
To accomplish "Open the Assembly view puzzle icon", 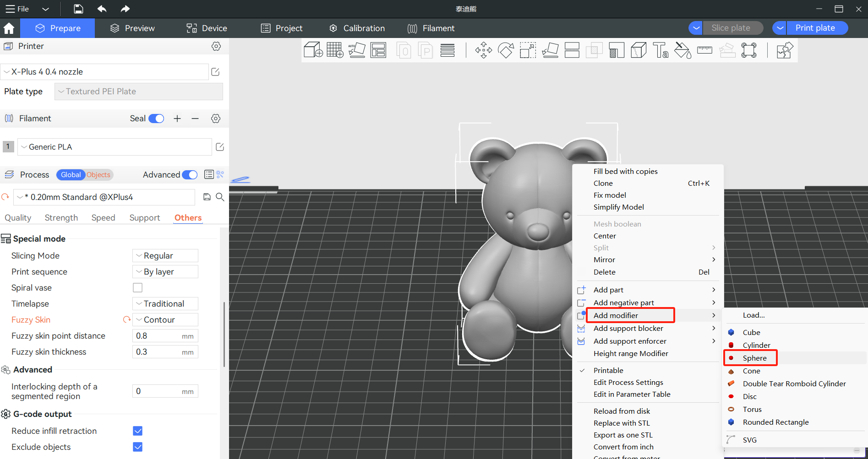I will [785, 50].
